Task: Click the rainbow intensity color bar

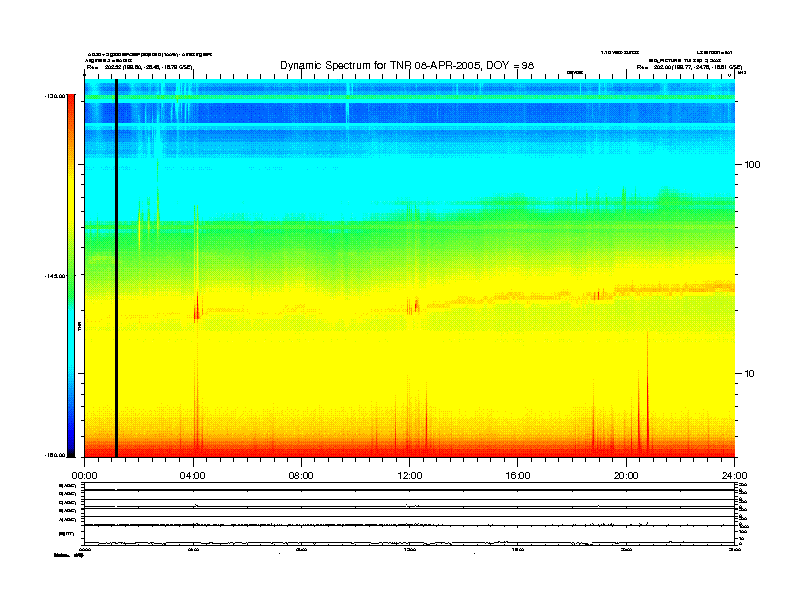Action: pos(71,276)
